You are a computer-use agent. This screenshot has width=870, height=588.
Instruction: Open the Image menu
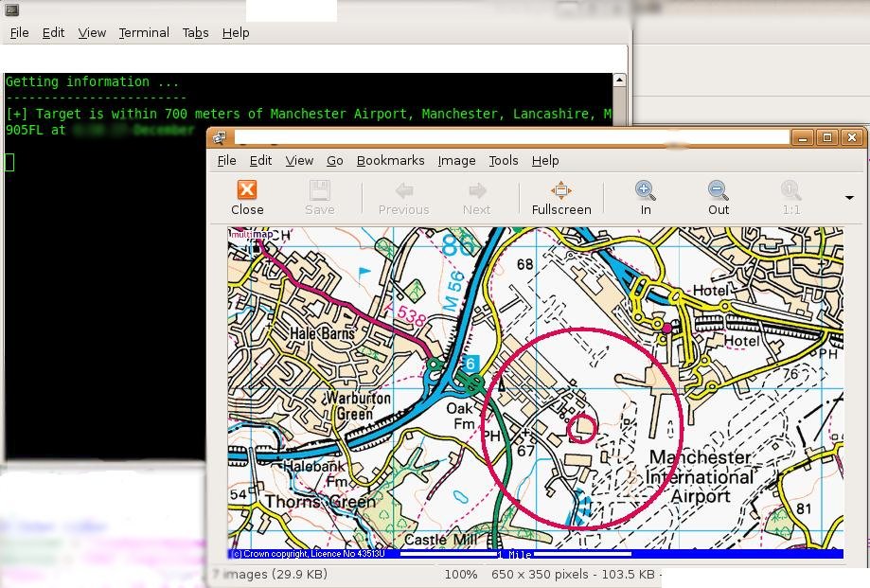(x=456, y=160)
